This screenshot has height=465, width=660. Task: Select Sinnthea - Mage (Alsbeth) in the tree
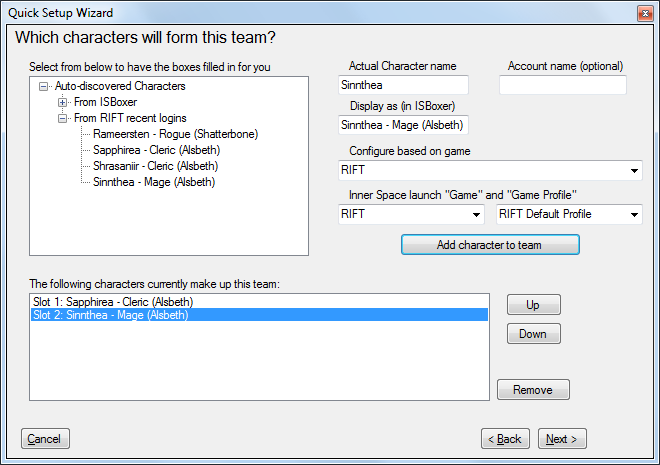[x=154, y=182]
